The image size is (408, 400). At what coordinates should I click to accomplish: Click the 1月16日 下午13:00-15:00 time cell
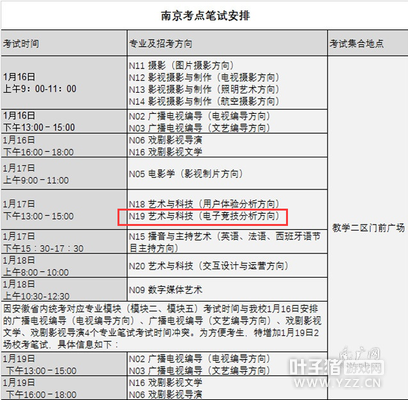(64, 121)
